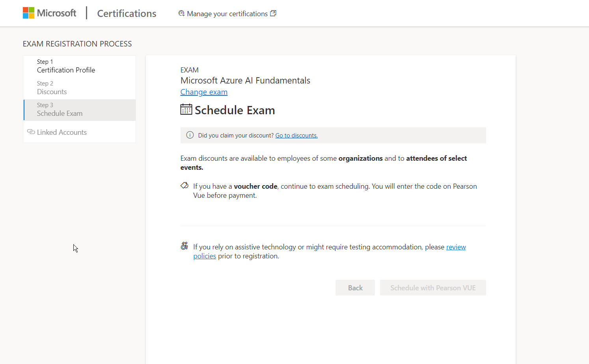
Task: Click Schedule with Pearson VUE button
Action: tap(433, 288)
